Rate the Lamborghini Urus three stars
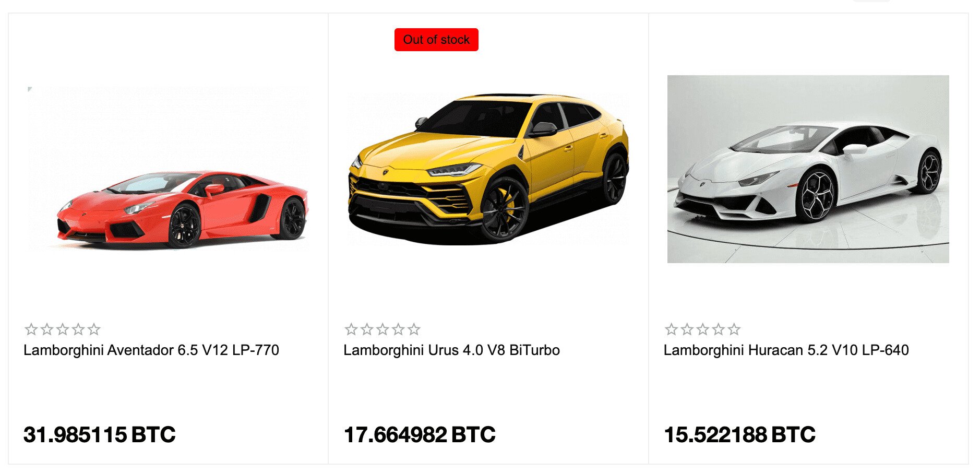 (x=383, y=329)
